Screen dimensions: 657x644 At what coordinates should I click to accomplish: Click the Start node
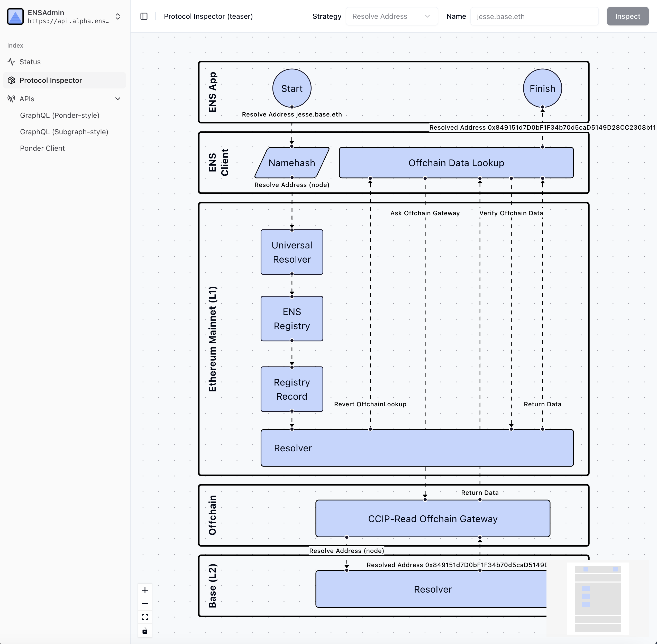[292, 88]
